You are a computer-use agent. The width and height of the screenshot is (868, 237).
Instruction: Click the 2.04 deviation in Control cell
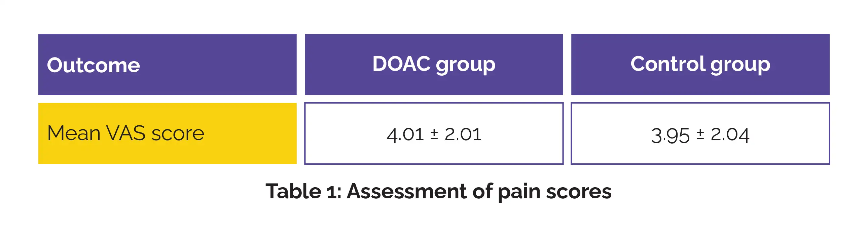[730, 135]
